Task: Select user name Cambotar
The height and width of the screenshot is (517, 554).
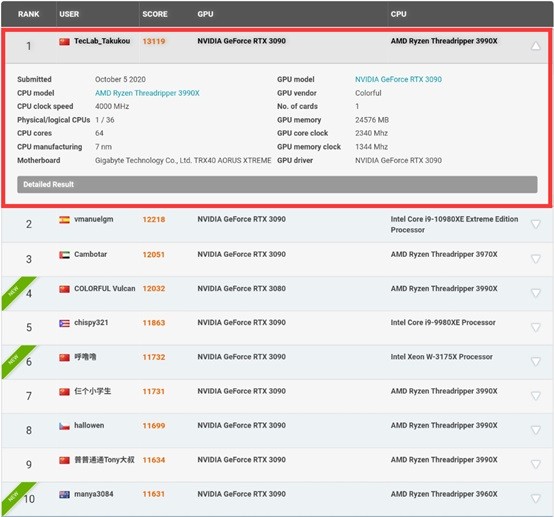Action: click(90, 254)
